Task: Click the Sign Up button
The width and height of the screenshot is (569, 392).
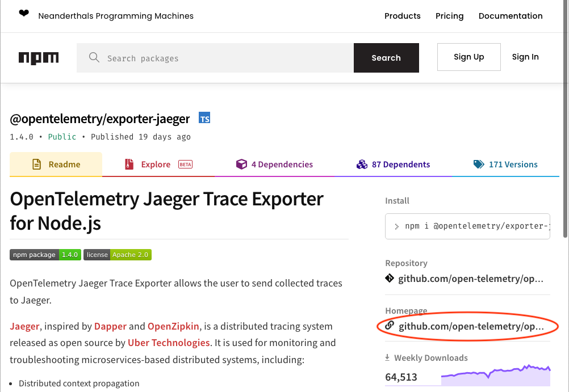Action: 468,57
